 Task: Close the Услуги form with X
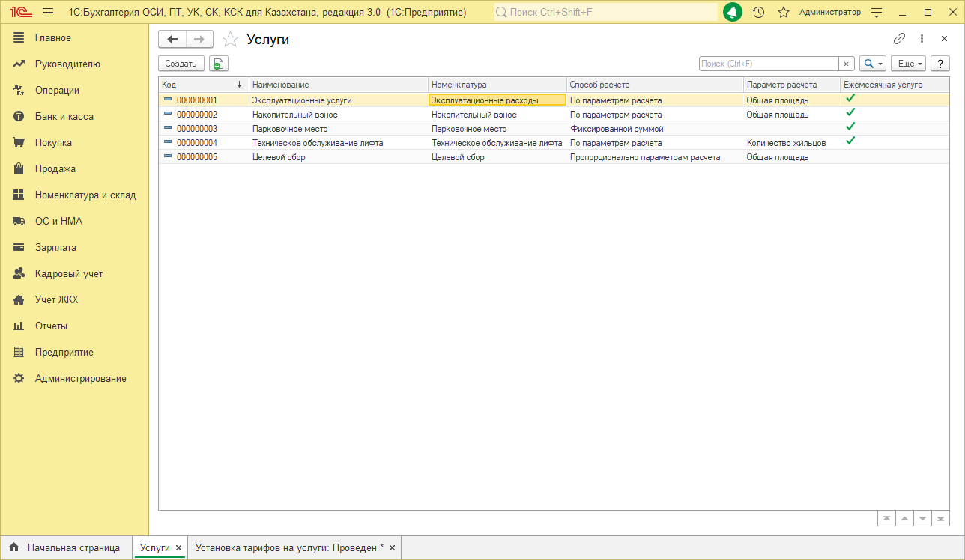(944, 39)
